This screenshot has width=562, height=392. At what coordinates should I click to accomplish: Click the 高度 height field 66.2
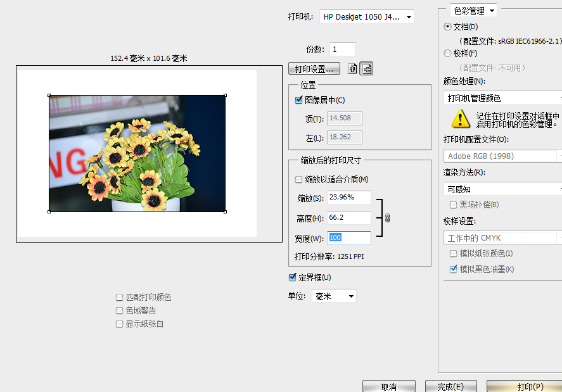coord(349,218)
